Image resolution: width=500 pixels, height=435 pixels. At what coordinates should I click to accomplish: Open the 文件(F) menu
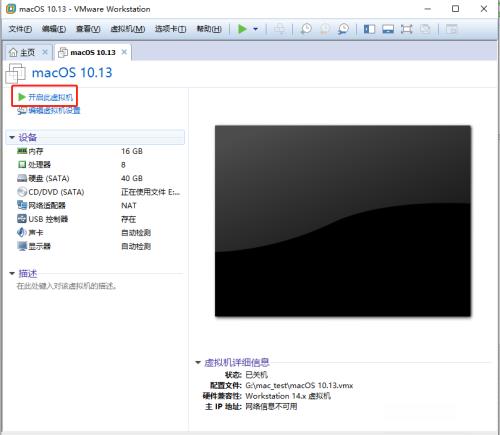pos(20,29)
